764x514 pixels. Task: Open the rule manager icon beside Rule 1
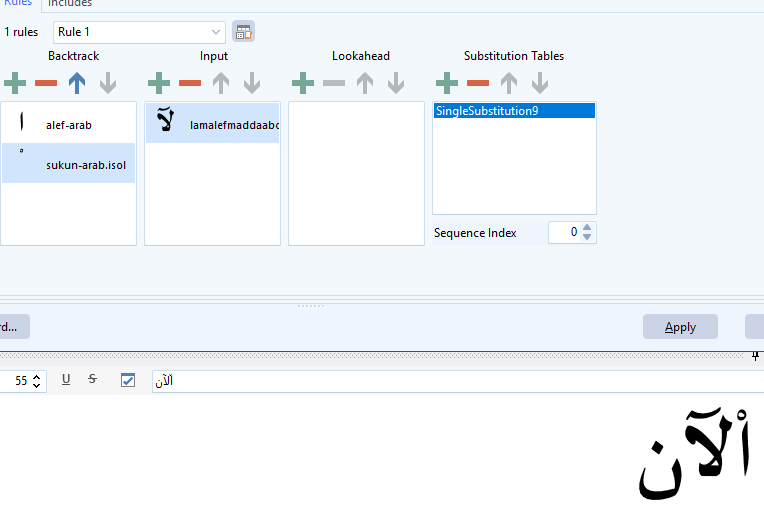(243, 32)
